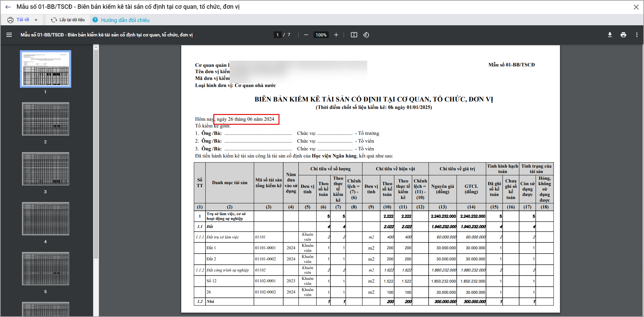Zoom in with the plus icon
This screenshot has width=644, height=317.
pyautogui.click(x=336, y=35)
